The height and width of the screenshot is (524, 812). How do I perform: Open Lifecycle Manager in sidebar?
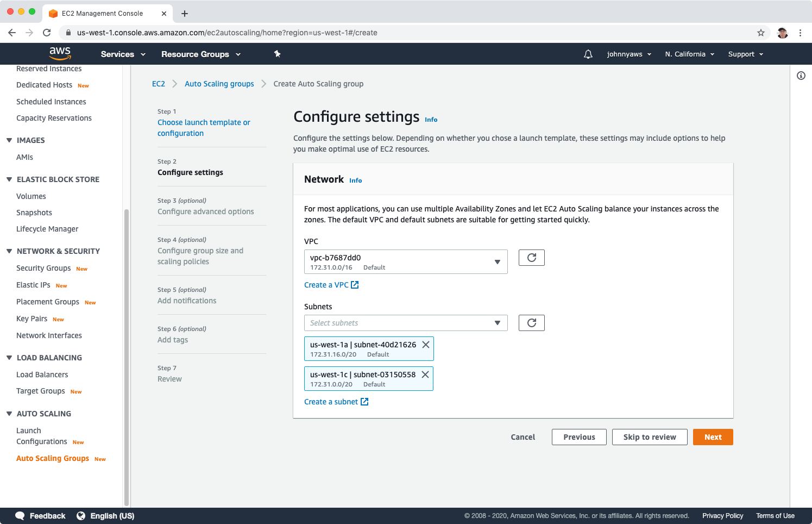point(47,229)
